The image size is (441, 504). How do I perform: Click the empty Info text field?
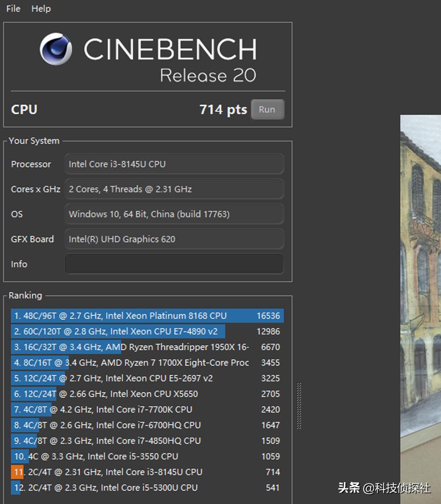pos(174,264)
